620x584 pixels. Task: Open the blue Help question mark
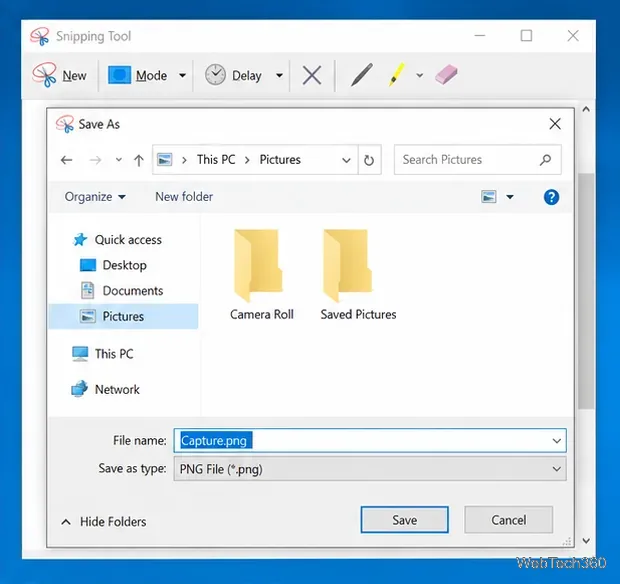551,197
